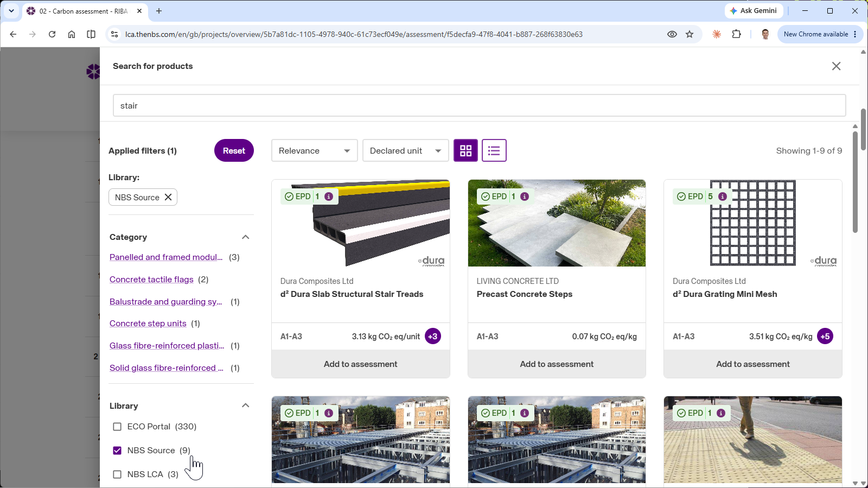Image resolution: width=868 pixels, height=488 pixels.
Task: Enable the ECO Portal library checkbox
Action: click(x=117, y=427)
